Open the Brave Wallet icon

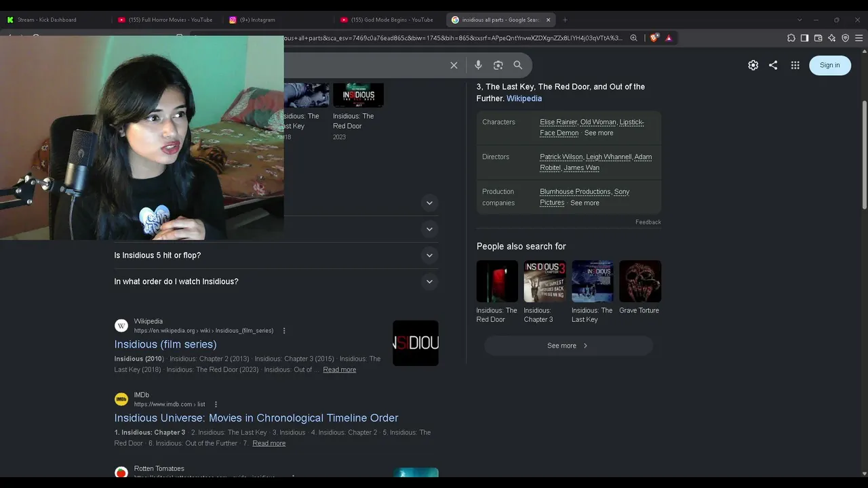(x=818, y=38)
